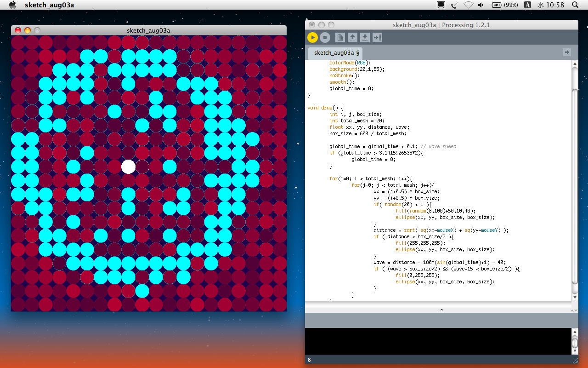Click the up arrow of the console scrollbar

(x=575, y=332)
